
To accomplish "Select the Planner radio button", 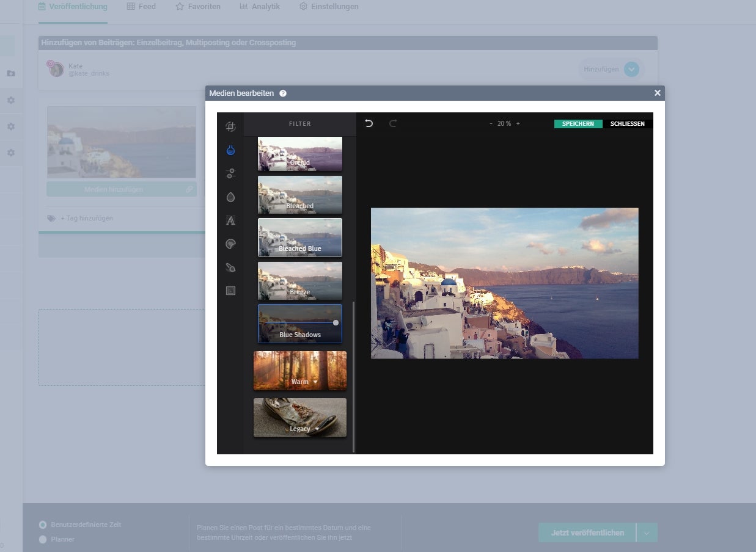I will click(43, 539).
